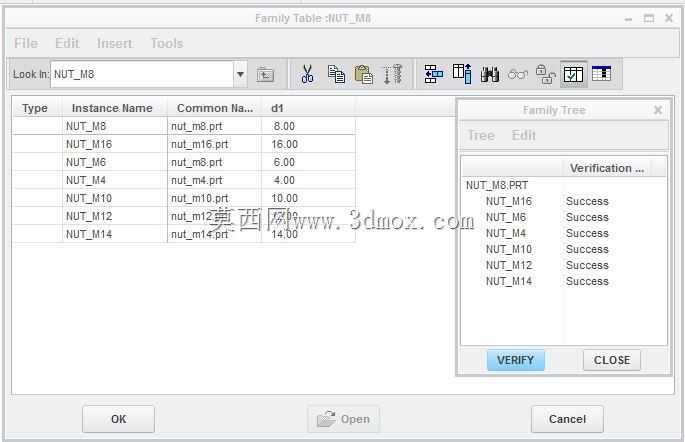Select NUT_M16 in the Family Tree list
This screenshot has height=442, width=685.
(509, 201)
